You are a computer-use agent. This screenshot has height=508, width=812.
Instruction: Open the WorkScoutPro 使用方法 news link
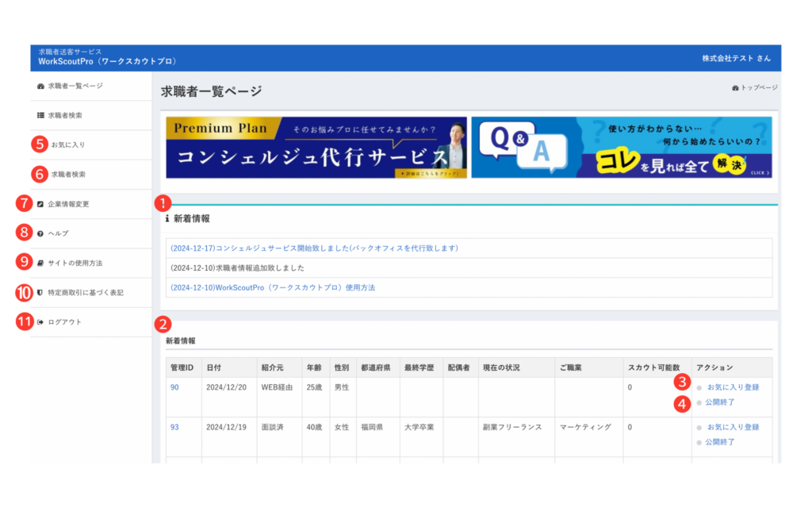tap(272, 287)
